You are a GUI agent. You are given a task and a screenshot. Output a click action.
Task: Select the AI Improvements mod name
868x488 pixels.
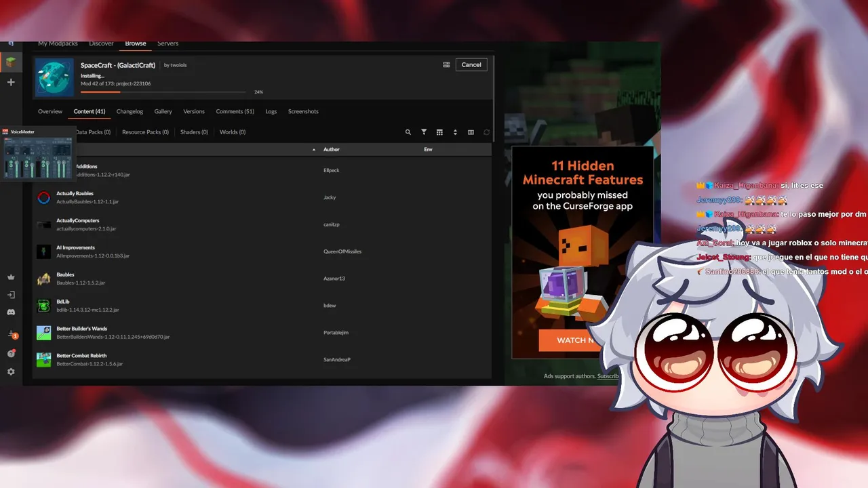75,248
